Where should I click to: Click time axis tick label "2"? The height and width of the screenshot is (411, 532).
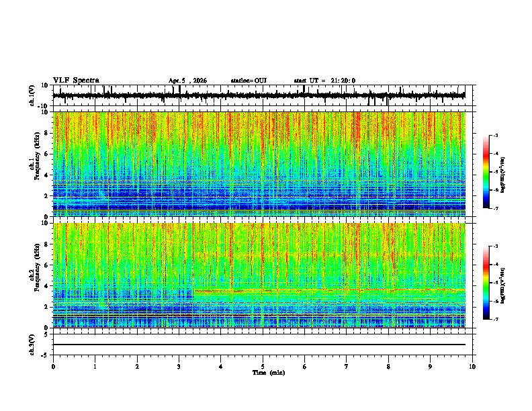coord(137,367)
